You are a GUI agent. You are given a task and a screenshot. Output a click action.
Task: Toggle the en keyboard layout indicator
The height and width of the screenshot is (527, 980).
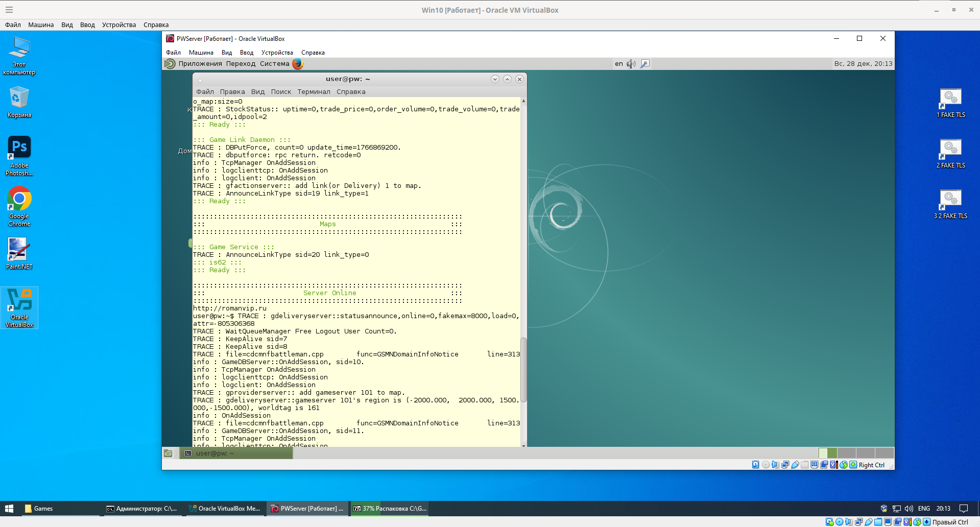pos(618,64)
